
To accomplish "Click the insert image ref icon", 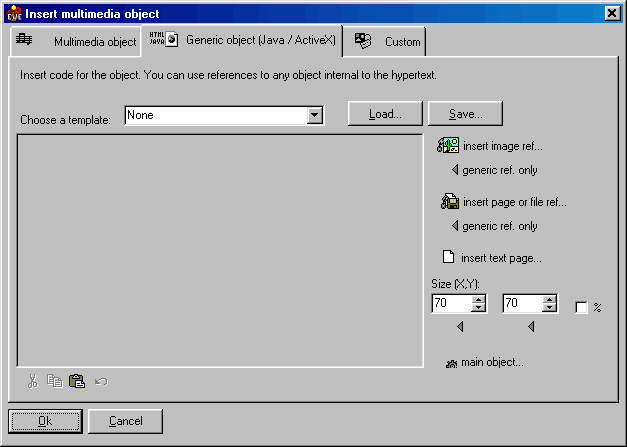I will point(448,147).
